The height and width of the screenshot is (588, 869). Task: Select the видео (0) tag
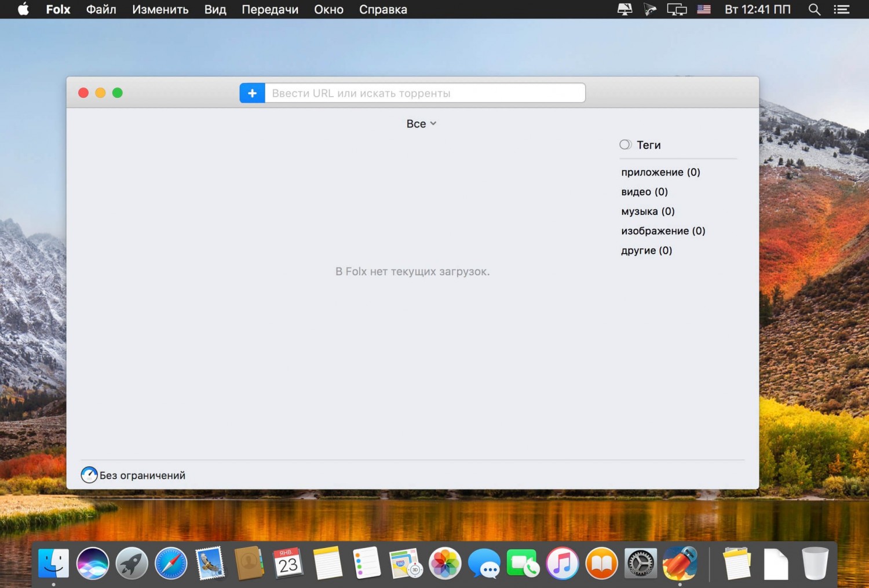(x=644, y=192)
